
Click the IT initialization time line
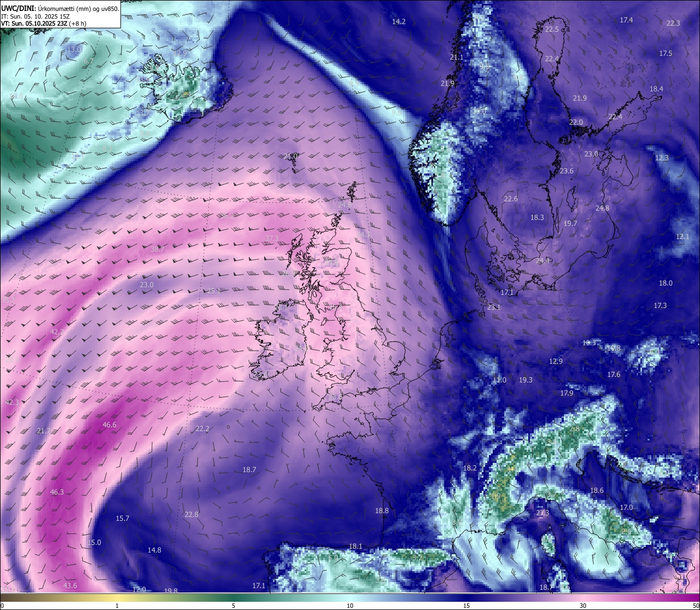[35, 16]
